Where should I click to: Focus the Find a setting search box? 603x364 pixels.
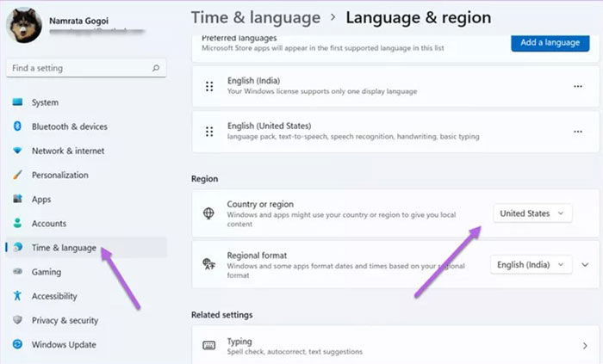tap(86, 68)
